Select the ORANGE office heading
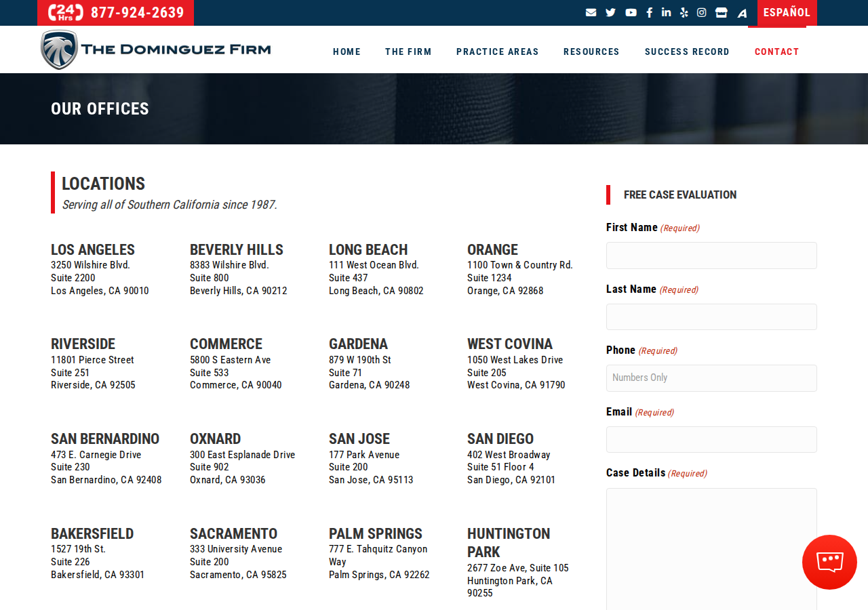The image size is (868, 610). (492, 249)
